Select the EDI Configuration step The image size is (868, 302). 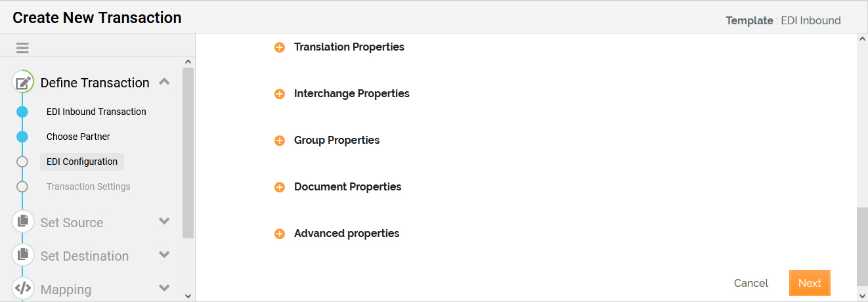pyautogui.click(x=82, y=162)
